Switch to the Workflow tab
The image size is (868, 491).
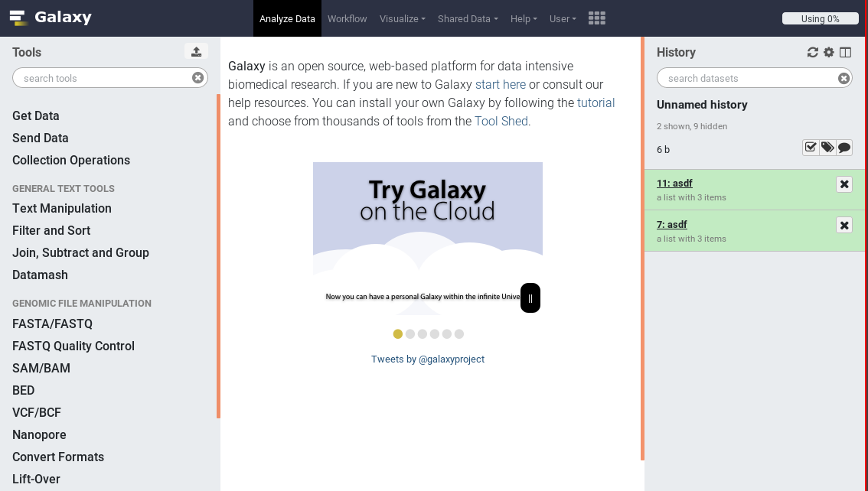[347, 18]
